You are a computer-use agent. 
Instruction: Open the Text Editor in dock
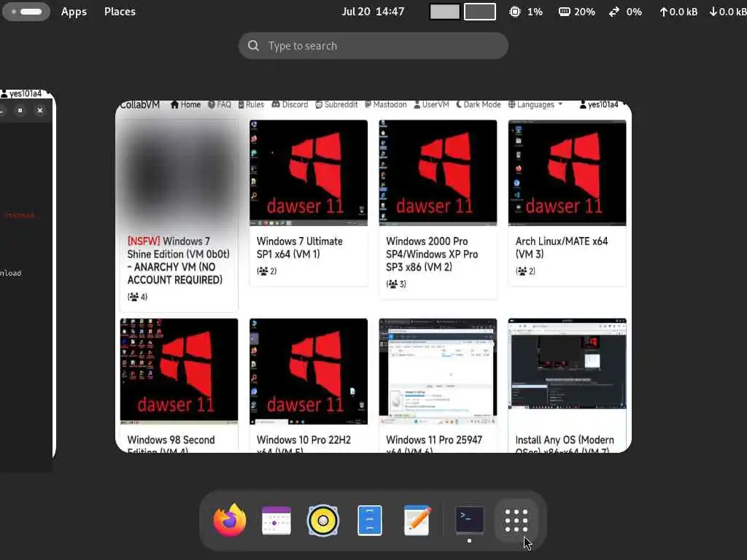coord(417,521)
